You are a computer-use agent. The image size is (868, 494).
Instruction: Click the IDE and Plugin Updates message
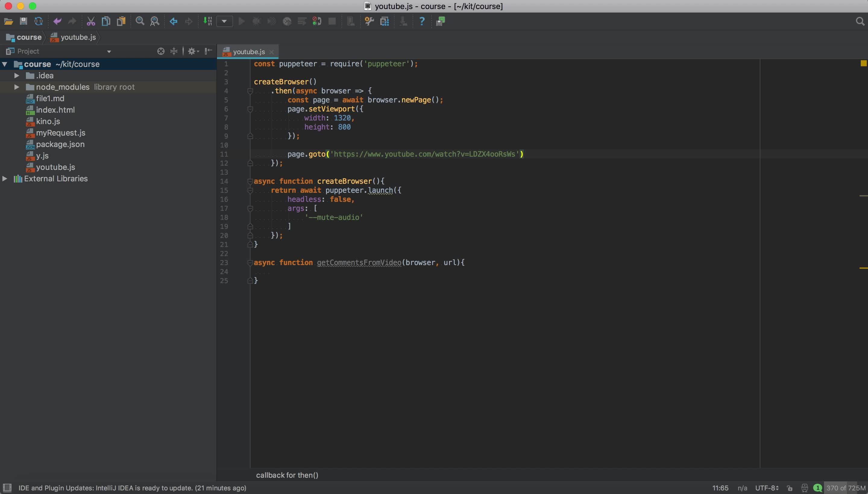click(x=132, y=488)
